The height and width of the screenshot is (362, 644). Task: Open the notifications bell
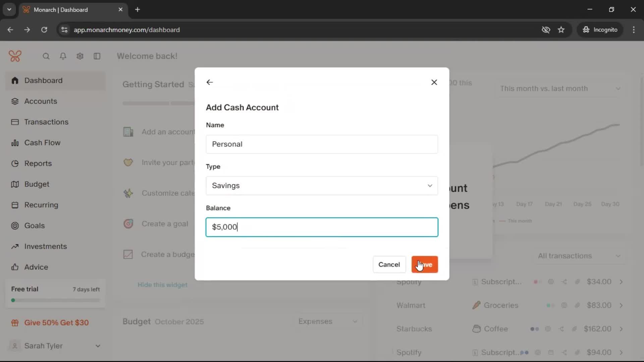coord(63,56)
